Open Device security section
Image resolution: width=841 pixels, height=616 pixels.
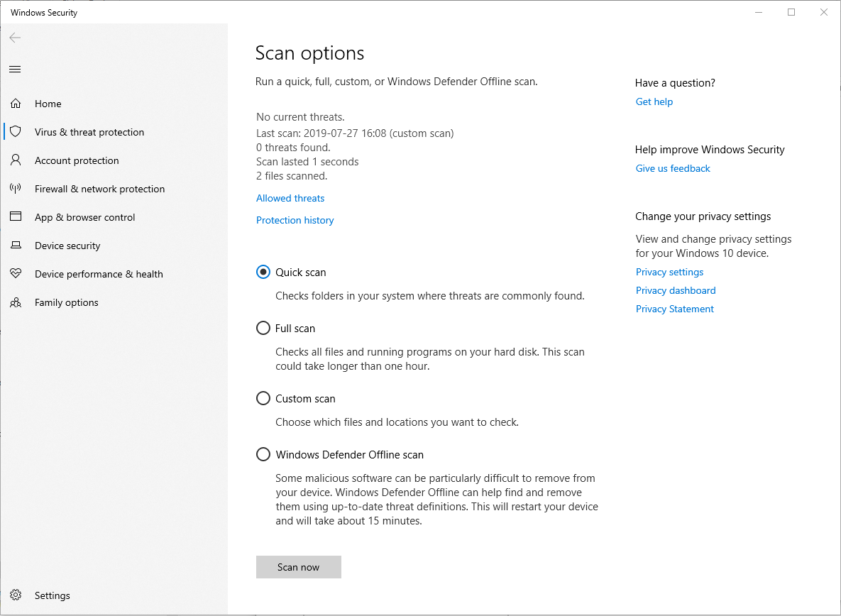tap(67, 246)
